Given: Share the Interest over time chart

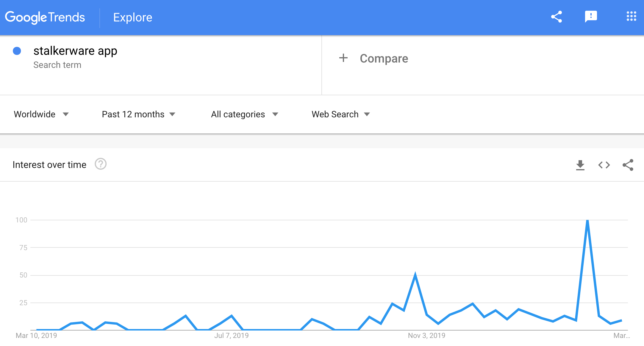Looking at the screenshot, I should (628, 165).
